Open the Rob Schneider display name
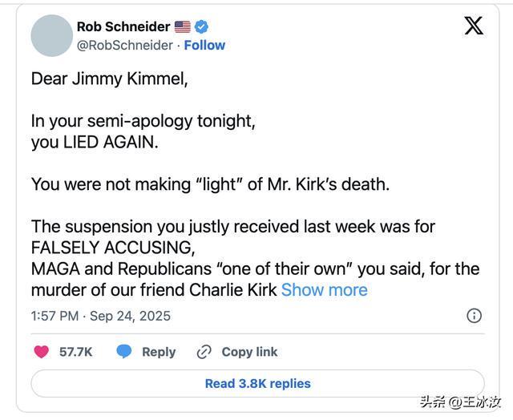The height and width of the screenshot is (420, 513). coord(123,26)
